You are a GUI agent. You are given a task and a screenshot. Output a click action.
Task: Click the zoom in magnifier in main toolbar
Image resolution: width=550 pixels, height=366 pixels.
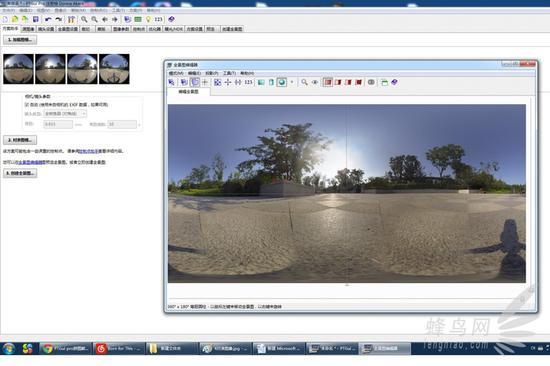click(84, 19)
